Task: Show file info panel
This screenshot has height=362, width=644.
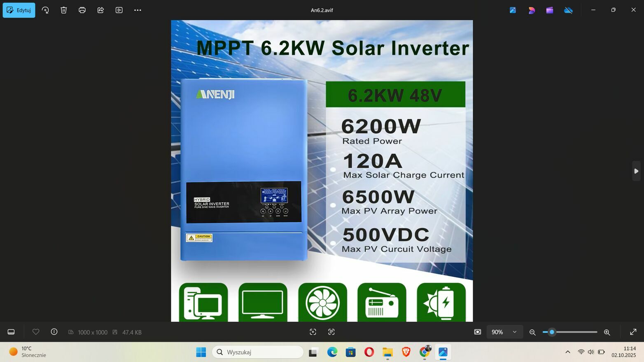Action: pos(54,332)
